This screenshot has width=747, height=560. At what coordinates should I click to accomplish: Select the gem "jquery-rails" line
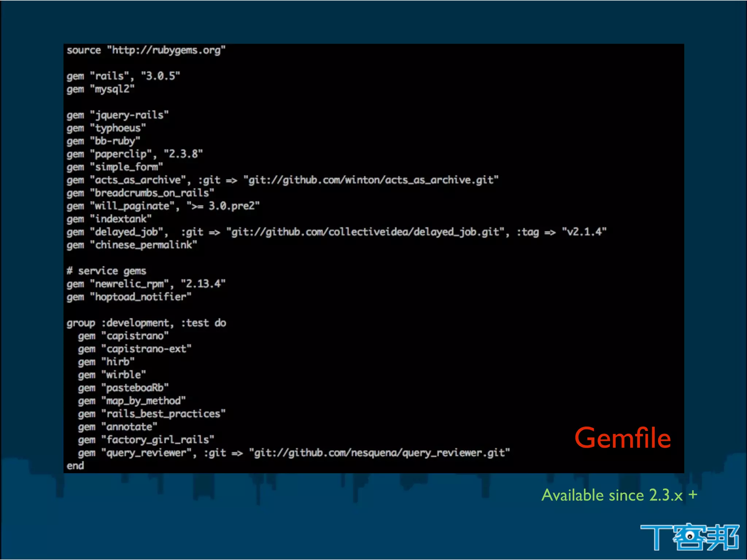point(117,115)
